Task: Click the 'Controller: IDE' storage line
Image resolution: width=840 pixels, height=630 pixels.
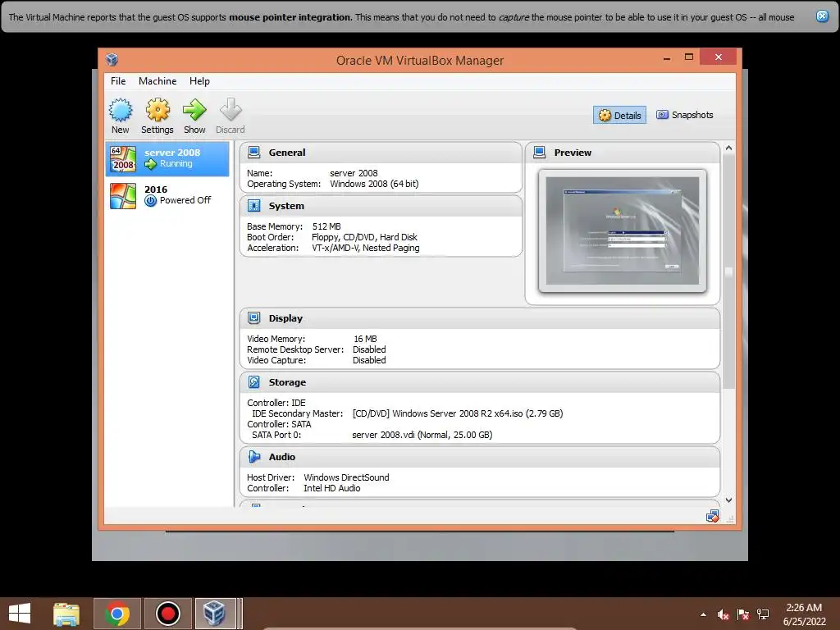Action: coord(276,403)
